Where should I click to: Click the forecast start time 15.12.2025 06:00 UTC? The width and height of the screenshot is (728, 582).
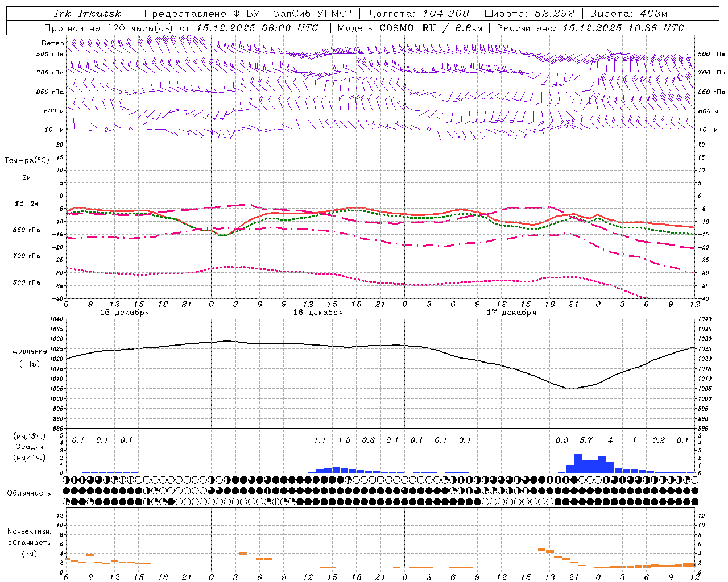pyautogui.click(x=257, y=28)
